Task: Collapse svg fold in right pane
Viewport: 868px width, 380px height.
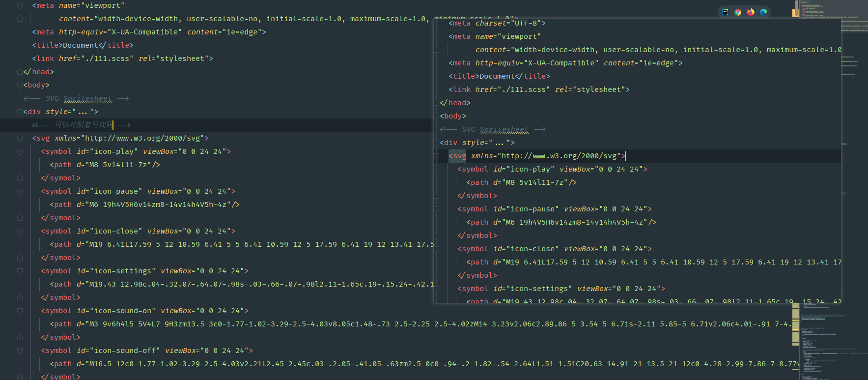Action: click(x=436, y=156)
